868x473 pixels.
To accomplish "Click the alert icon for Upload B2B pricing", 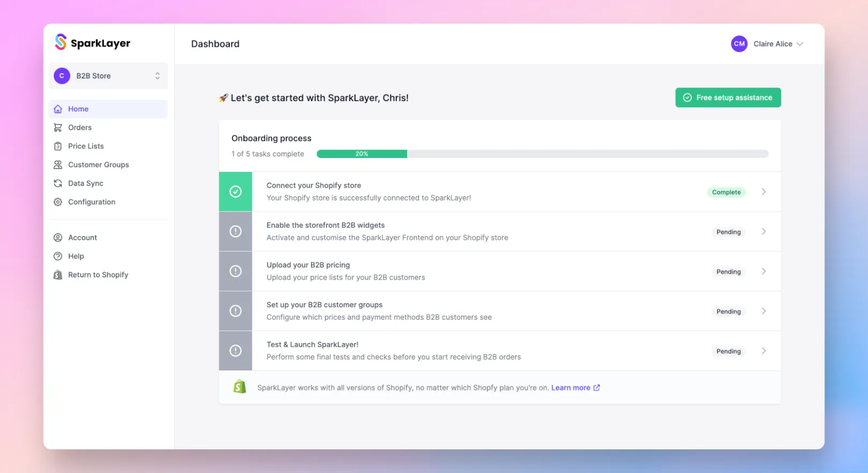I will pyautogui.click(x=235, y=271).
